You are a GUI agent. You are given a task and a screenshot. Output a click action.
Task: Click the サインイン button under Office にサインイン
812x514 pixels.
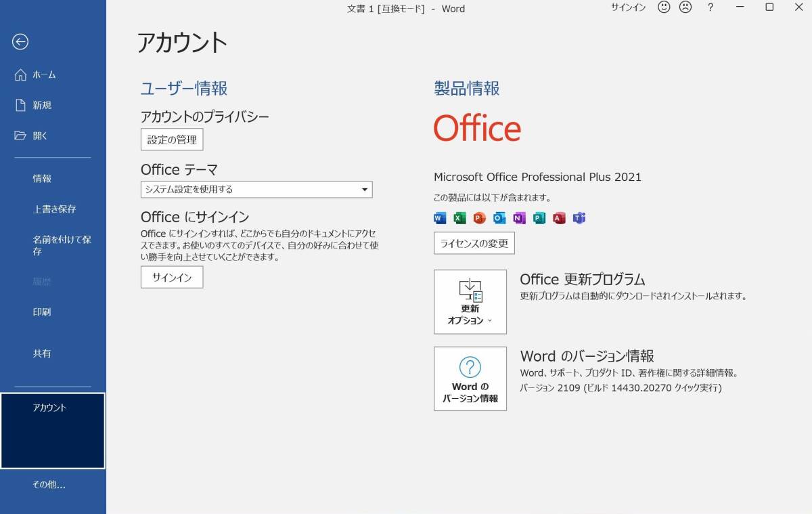click(172, 277)
